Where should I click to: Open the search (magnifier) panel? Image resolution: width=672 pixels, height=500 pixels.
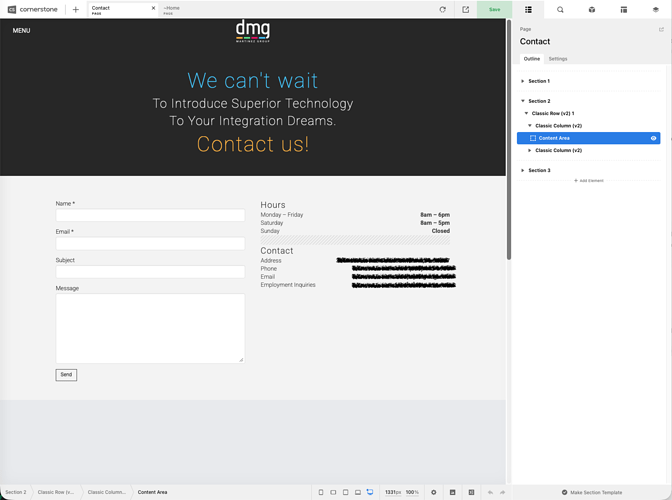pyautogui.click(x=560, y=9)
